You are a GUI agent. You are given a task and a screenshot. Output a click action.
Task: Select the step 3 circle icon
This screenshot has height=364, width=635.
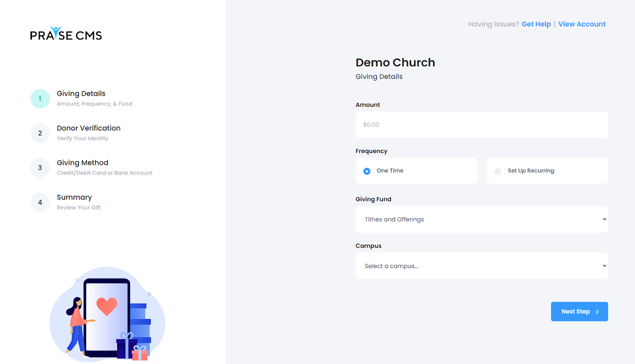click(40, 168)
